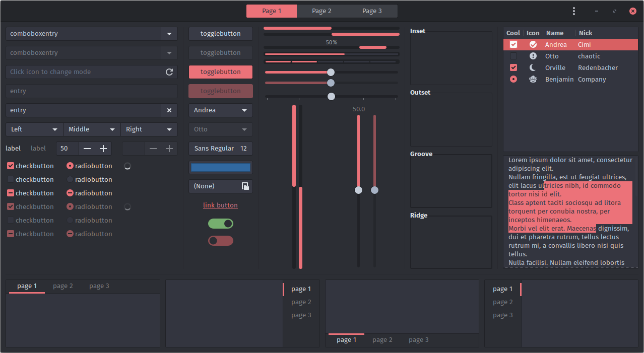Open the (None) file chooser button

pos(221,186)
